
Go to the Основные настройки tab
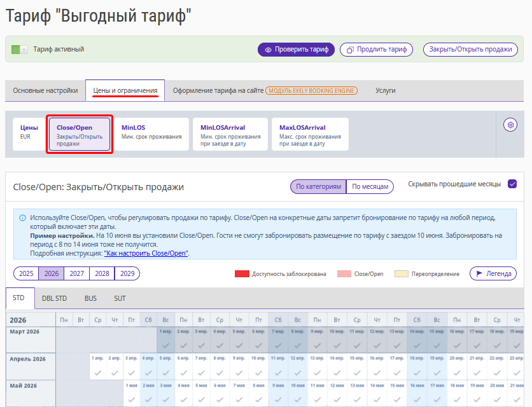click(45, 90)
